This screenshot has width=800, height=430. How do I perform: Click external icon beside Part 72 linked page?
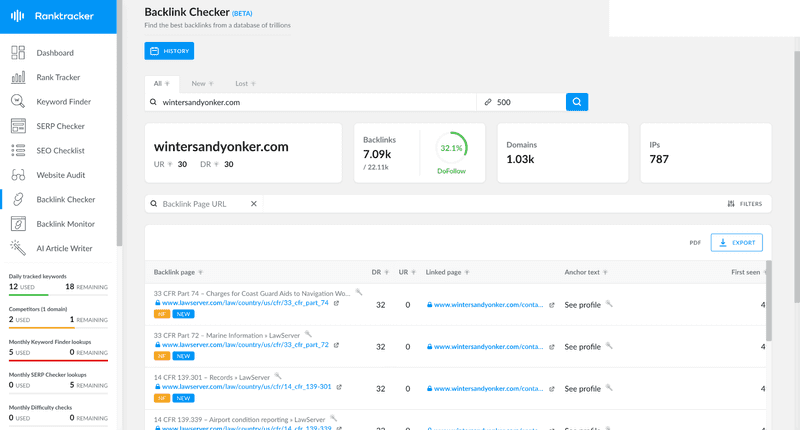click(x=552, y=347)
